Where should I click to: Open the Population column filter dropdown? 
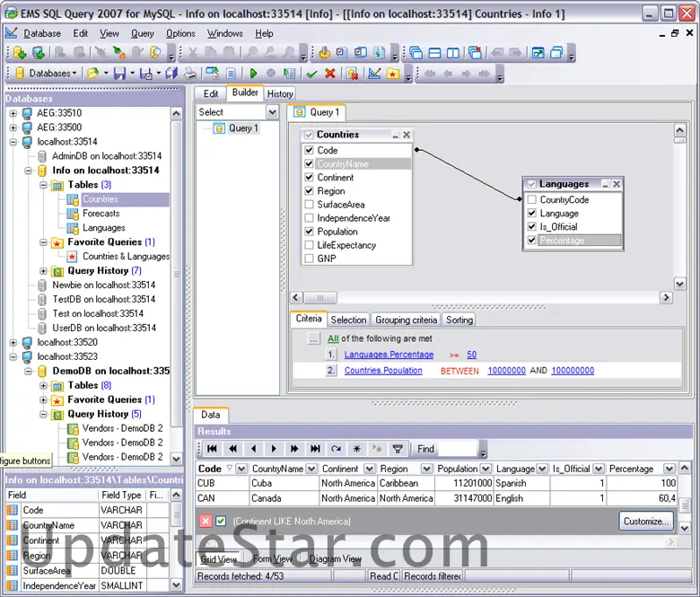(486, 469)
